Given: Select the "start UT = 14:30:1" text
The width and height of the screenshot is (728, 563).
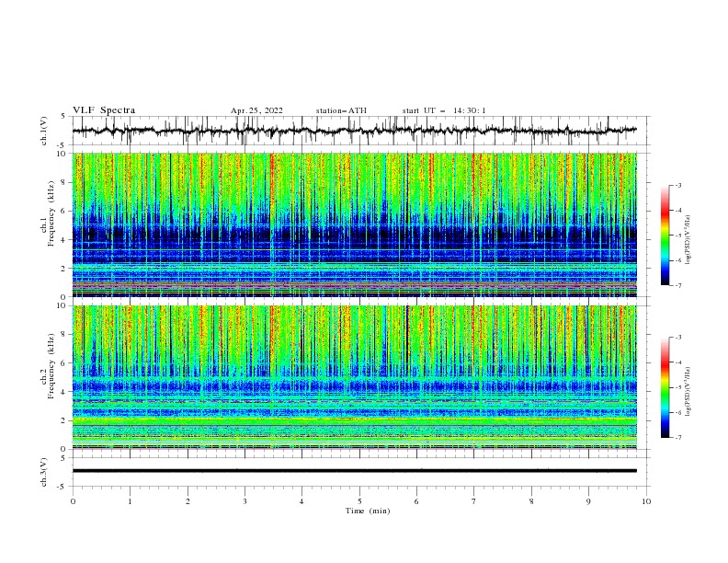Looking at the screenshot, I should [x=444, y=110].
